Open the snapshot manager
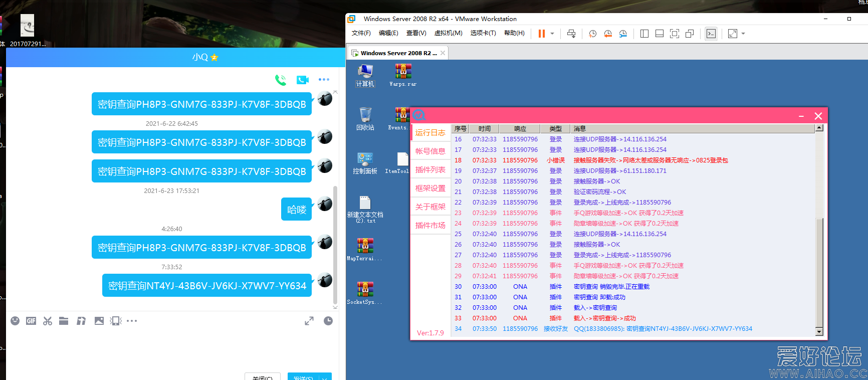Viewport: 868px width, 380px height. tap(623, 34)
